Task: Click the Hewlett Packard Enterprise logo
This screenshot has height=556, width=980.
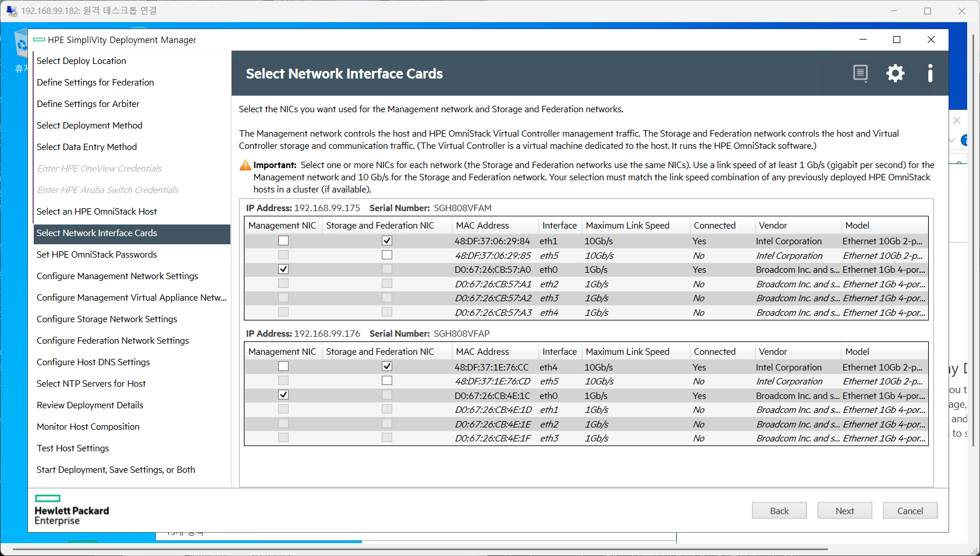Action: [72, 510]
